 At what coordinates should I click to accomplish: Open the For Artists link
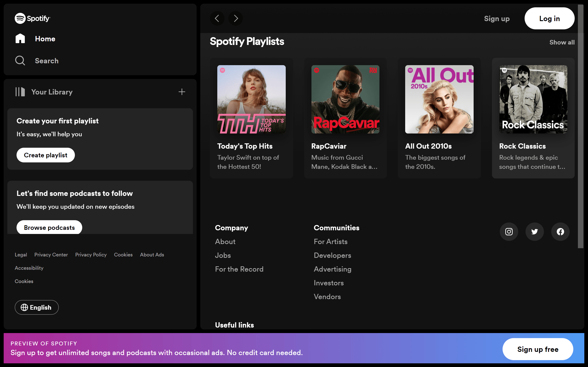(331, 242)
